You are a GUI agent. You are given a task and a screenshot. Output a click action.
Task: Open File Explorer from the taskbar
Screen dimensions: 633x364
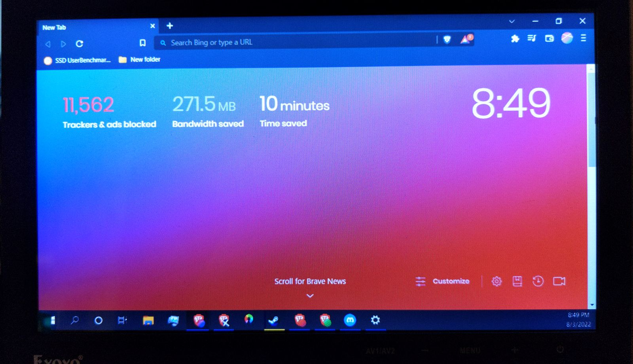tap(148, 320)
